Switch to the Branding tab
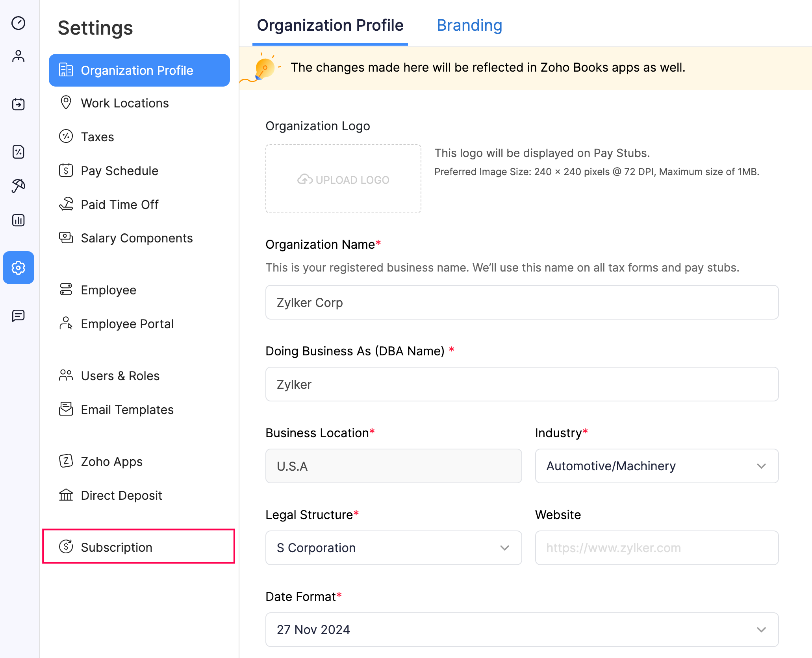Screen dimensions: 812x658 coord(469,25)
